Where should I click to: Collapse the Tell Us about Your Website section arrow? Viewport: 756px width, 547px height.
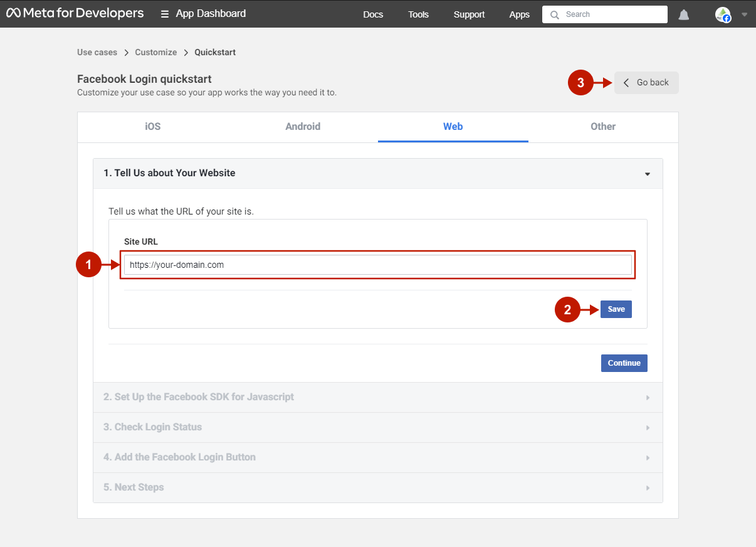click(648, 174)
